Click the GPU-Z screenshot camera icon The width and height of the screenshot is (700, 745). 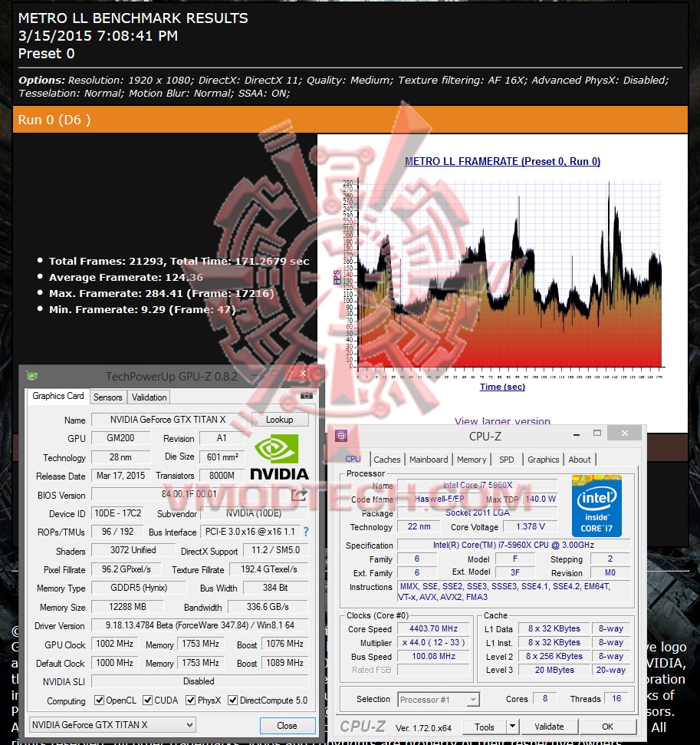pyautogui.click(x=307, y=396)
